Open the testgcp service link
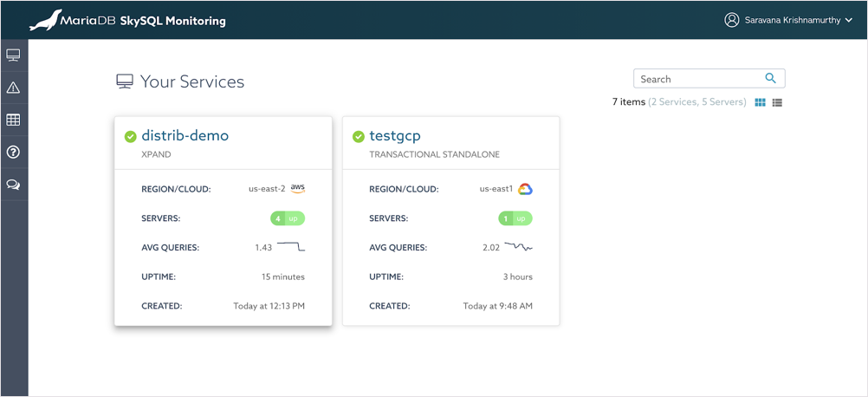 pos(394,136)
